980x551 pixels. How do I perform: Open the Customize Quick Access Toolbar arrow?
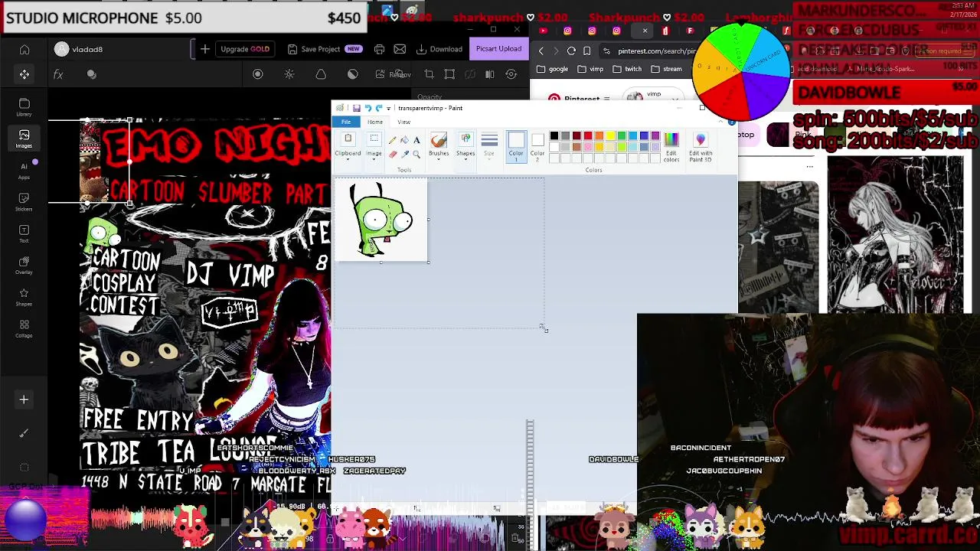[x=388, y=108]
